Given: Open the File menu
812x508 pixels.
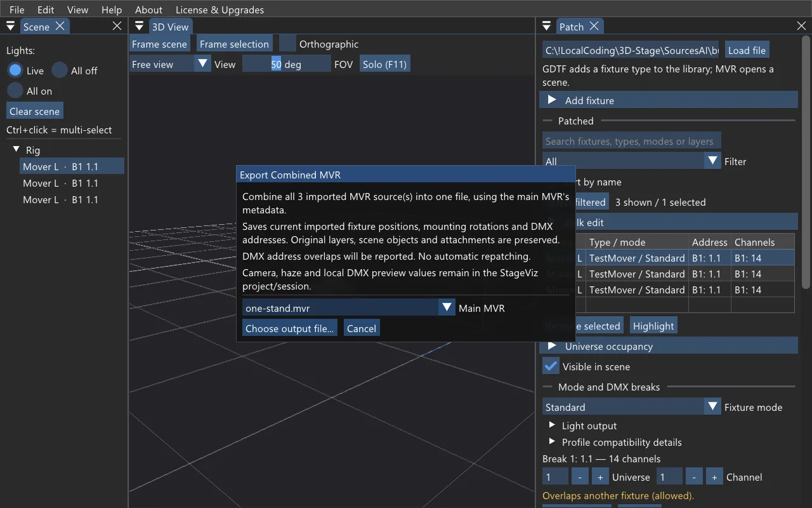Looking at the screenshot, I should coord(17,10).
